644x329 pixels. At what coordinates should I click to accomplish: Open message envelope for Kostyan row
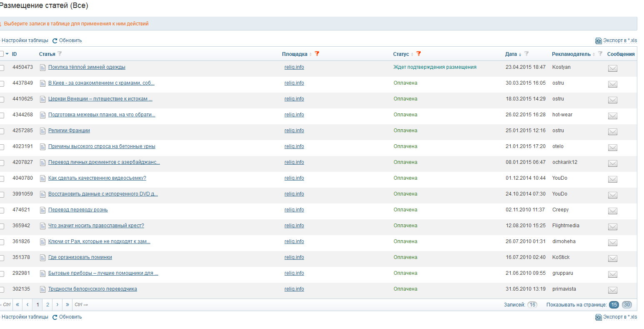click(x=612, y=68)
